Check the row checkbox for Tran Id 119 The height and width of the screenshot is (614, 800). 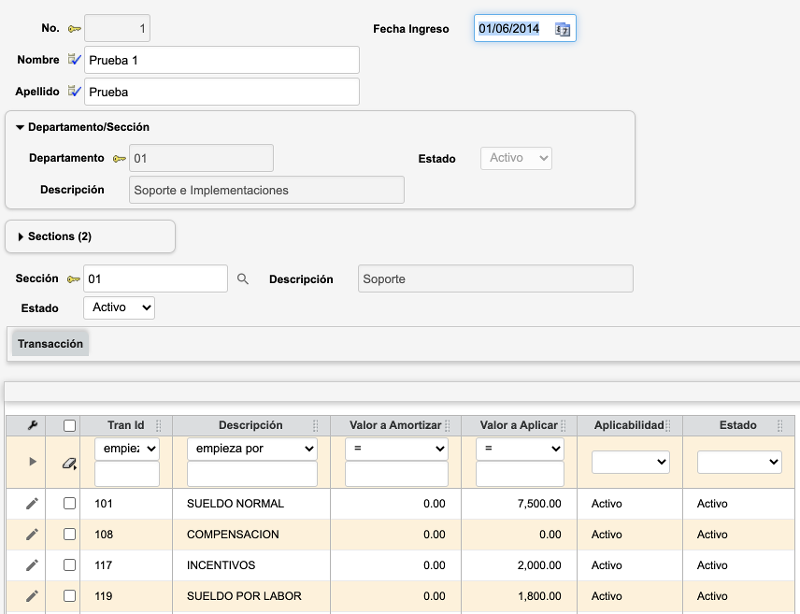69,596
